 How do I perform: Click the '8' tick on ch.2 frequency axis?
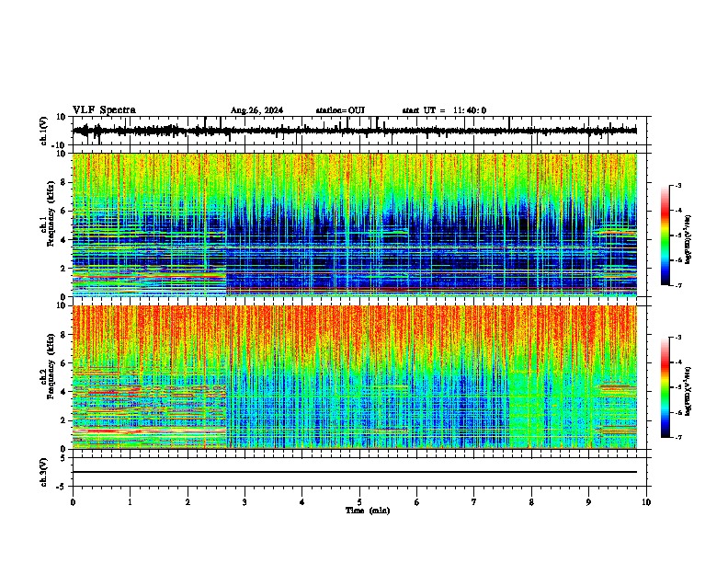coord(64,335)
